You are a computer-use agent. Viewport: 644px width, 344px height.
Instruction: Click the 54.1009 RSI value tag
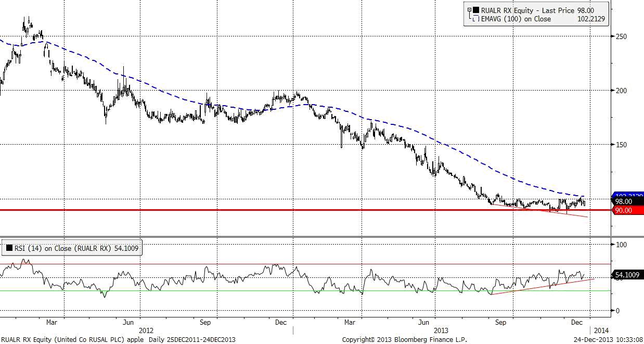click(x=627, y=275)
